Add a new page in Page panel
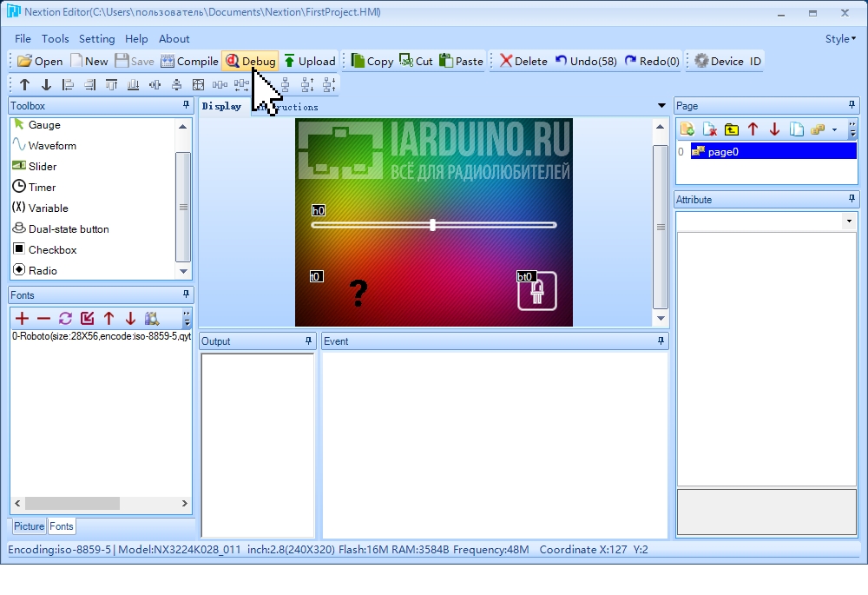 687,129
